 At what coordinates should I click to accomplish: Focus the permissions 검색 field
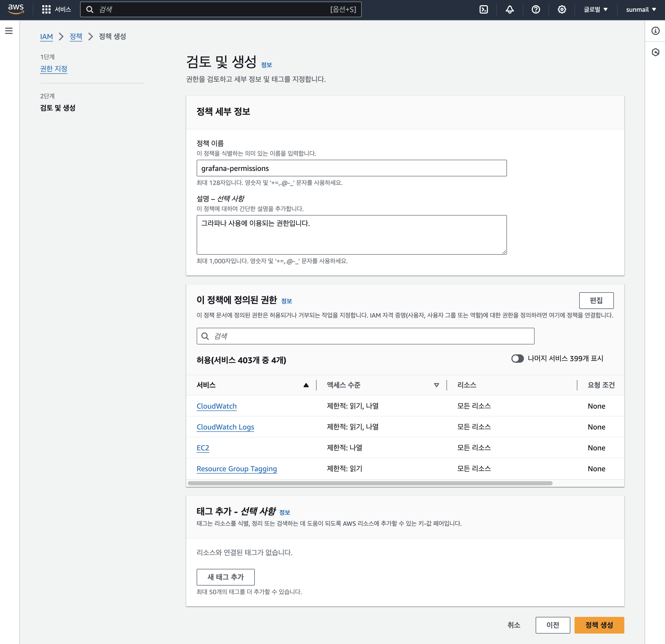[x=365, y=336]
